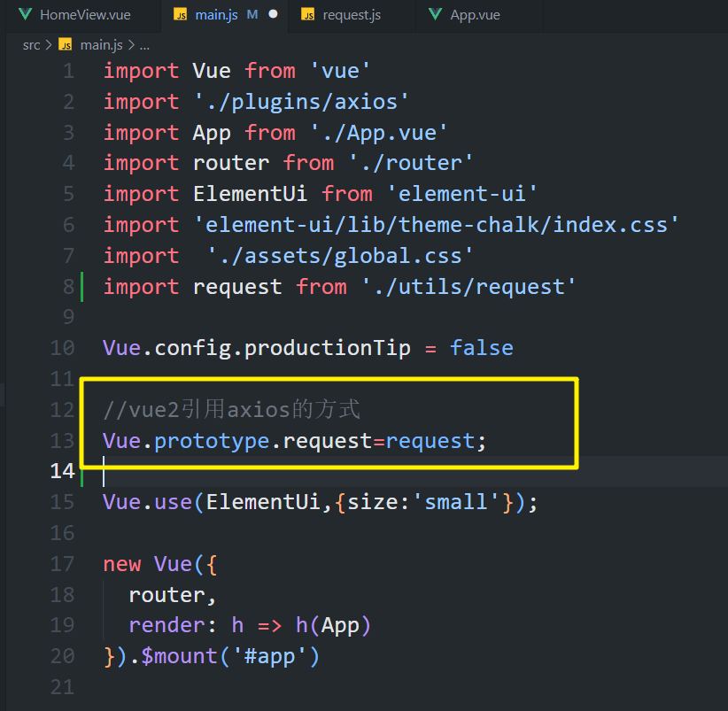Open the request.js tab
The height and width of the screenshot is (711, 728).
click(352, 15)
